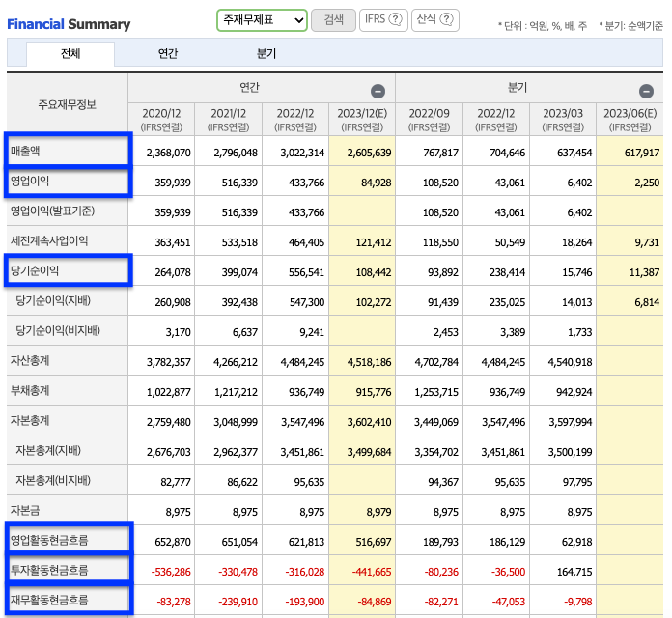This screenshot has width=672, height=618.
Task: Click the 매출액 row label
Action: pos(25,151)
